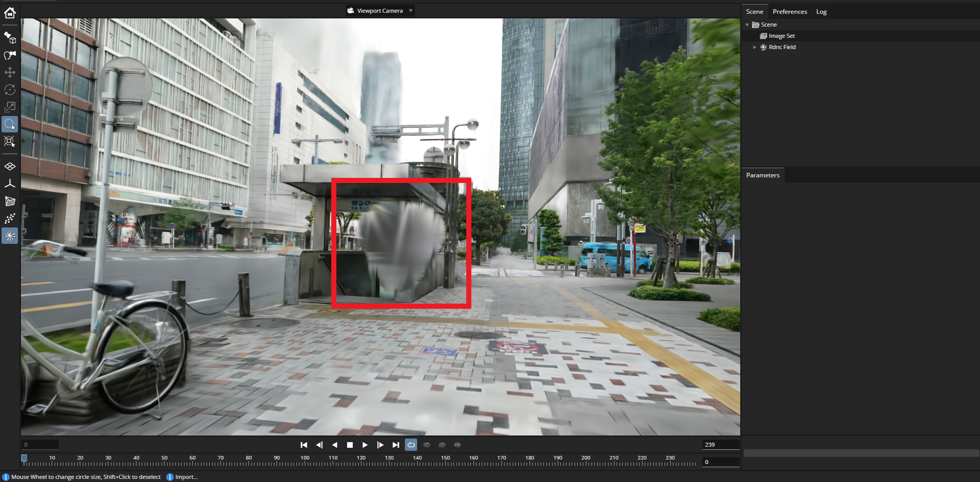The width and height of the screenshot is (980, 482).
Task: Click the Import link in status bar
Action: tap(186, 477)
